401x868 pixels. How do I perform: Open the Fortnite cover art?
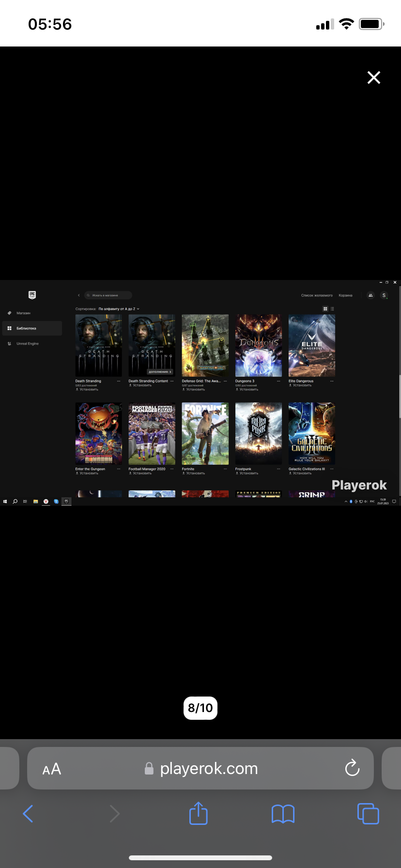[205, 434]
